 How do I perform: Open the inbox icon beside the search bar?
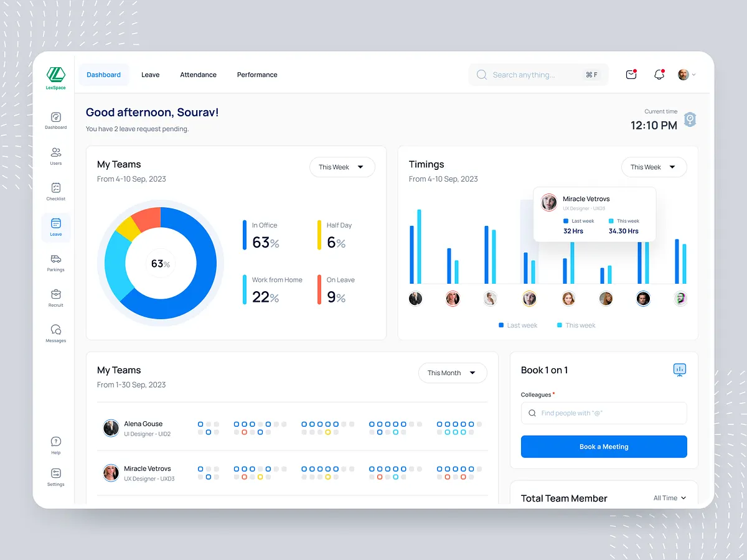coord(631,74)
